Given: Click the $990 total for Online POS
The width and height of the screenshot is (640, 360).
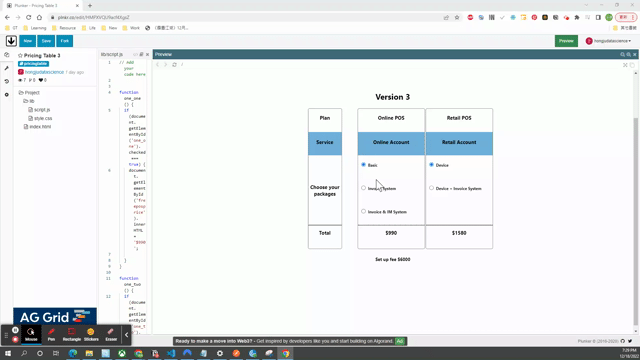Looking at the screenshot, I should coord(391,233).
